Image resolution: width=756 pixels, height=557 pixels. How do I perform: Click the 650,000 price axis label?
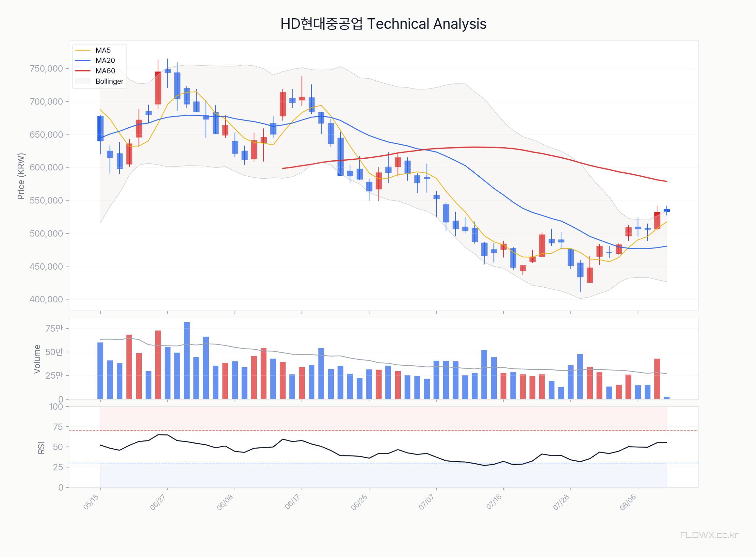(47, 135)
